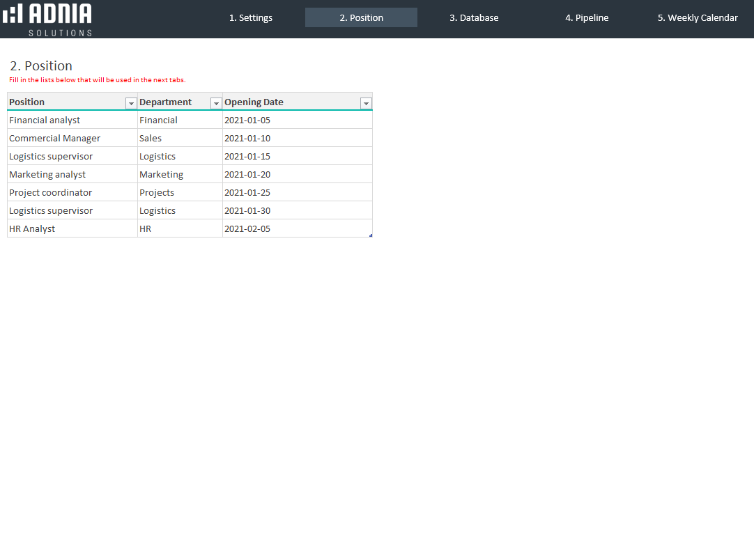Expand the Opening Date filter dropdown
This screenshot has width=754, height=560.
pyautogui.click(x=366, y=103)
